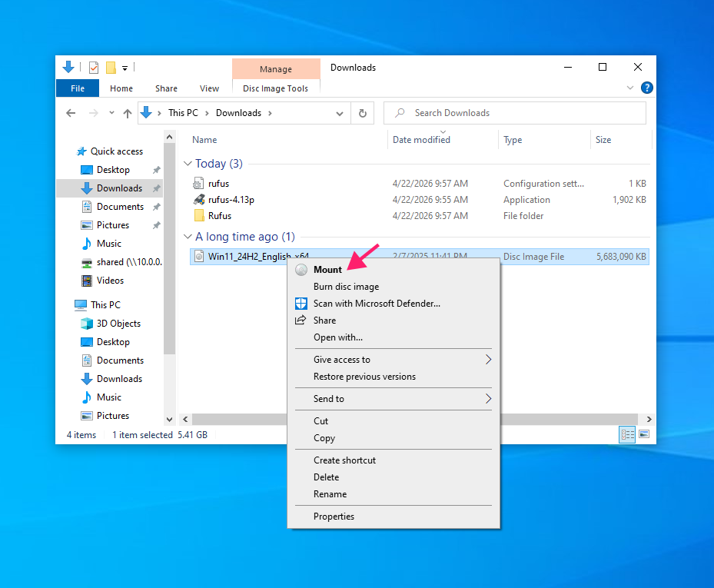The height and width of the screenshot is (588, 714).
Task: Click the Manage contextual tab header
Action: point(276,68)
